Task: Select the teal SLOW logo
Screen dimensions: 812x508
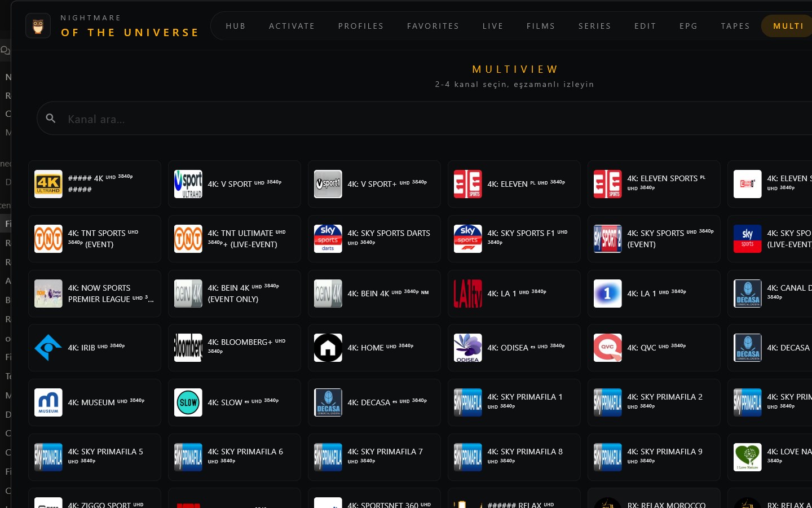Action: coord(188,402)
